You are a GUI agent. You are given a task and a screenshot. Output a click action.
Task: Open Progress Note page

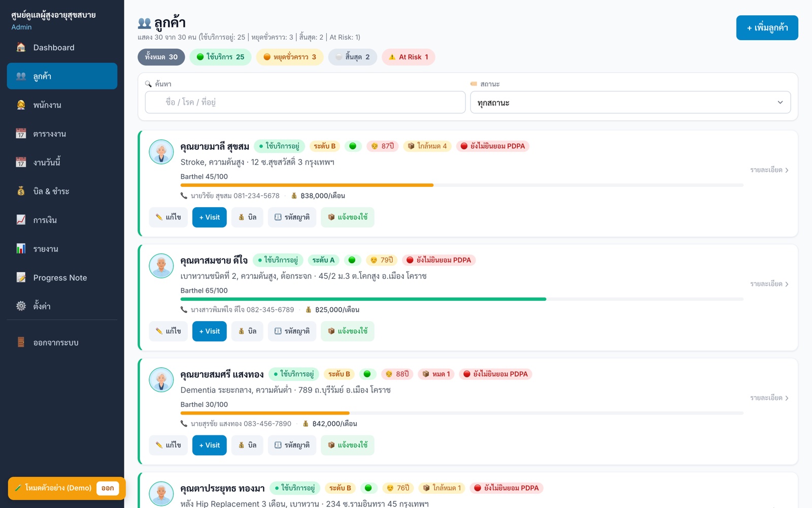pyautogui.click(x=62, y=278)
